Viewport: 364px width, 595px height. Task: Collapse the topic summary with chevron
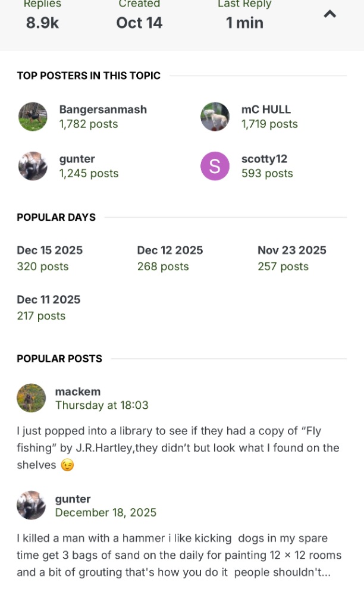point(330,14)
